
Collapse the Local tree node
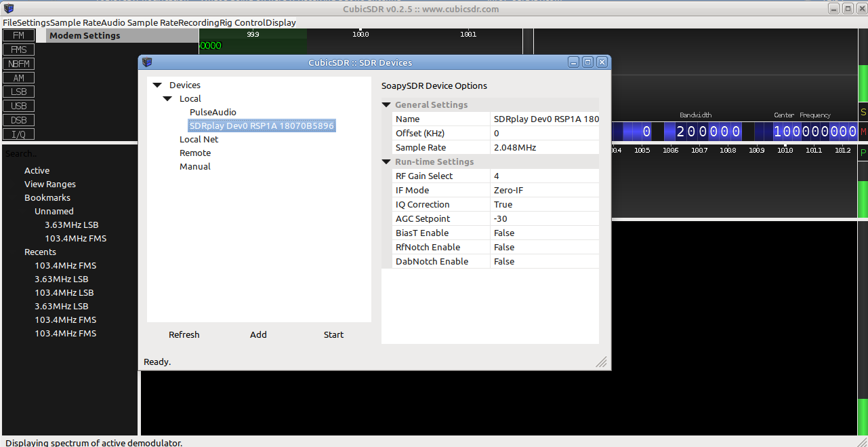pyautogui.click(x=167, y=99)
